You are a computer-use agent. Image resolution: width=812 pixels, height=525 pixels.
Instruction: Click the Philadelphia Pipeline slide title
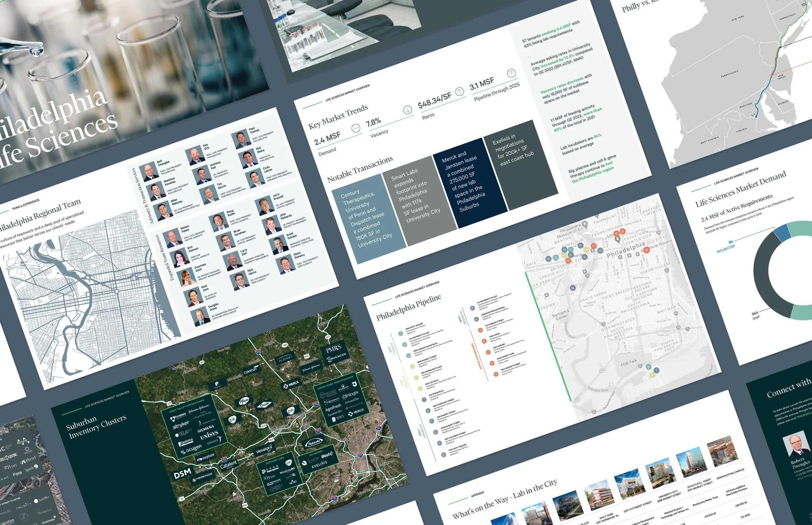point(408,308)
